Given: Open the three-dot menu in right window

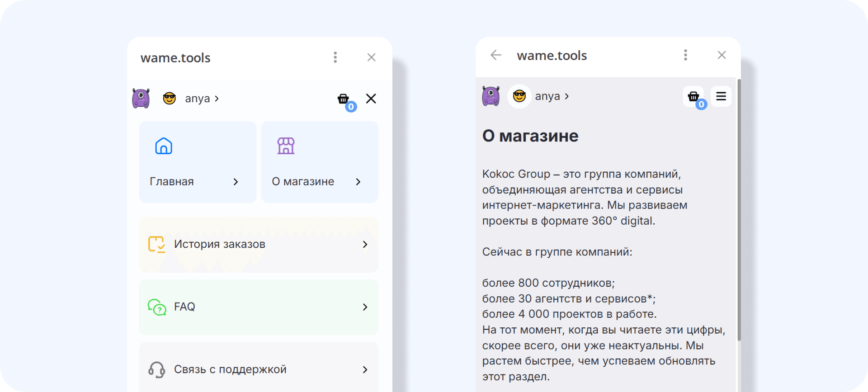Looking at the screenshot, I should pos(685,55).
